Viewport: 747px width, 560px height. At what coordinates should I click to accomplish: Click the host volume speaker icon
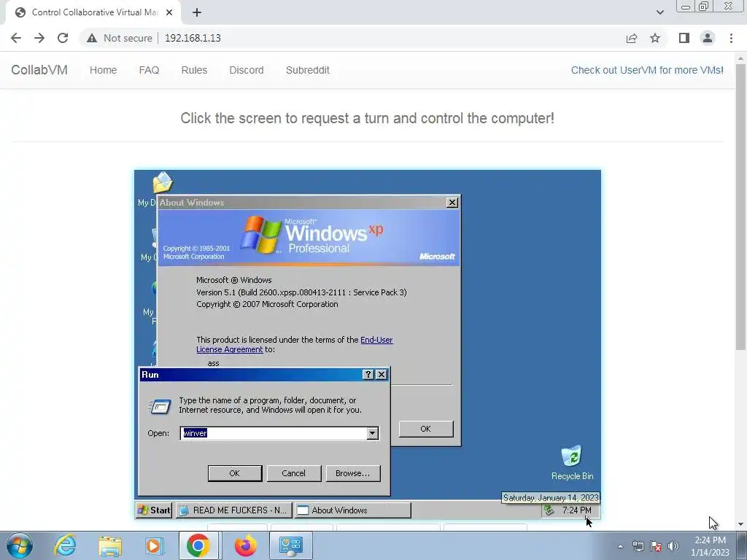(x=673, y=546)
